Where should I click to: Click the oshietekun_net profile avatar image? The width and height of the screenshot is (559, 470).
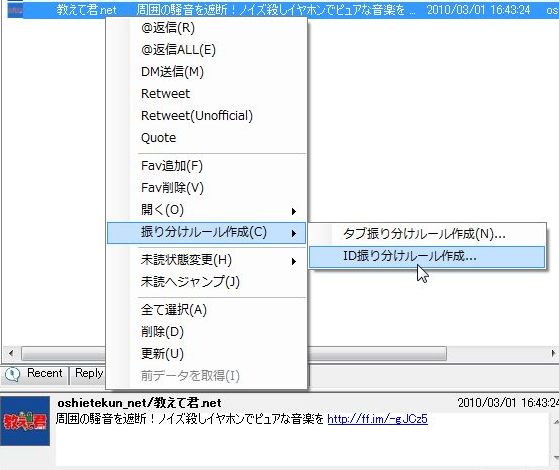(25, 421)
